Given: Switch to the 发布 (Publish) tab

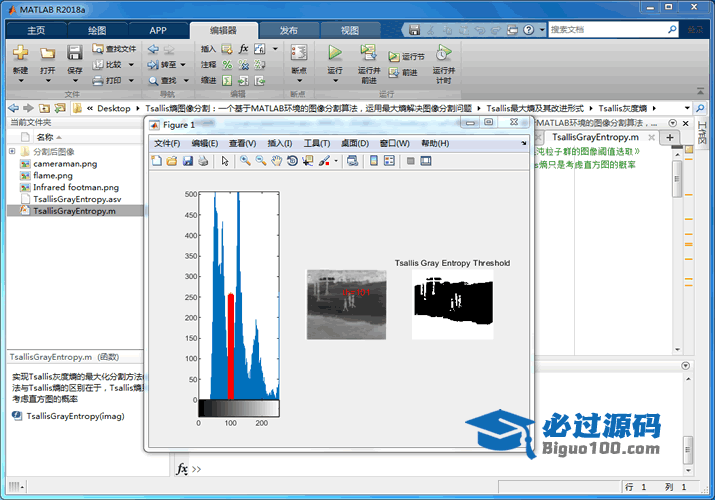Looking at the screenshot, I should pyautogui.click(x=289, y=31).
